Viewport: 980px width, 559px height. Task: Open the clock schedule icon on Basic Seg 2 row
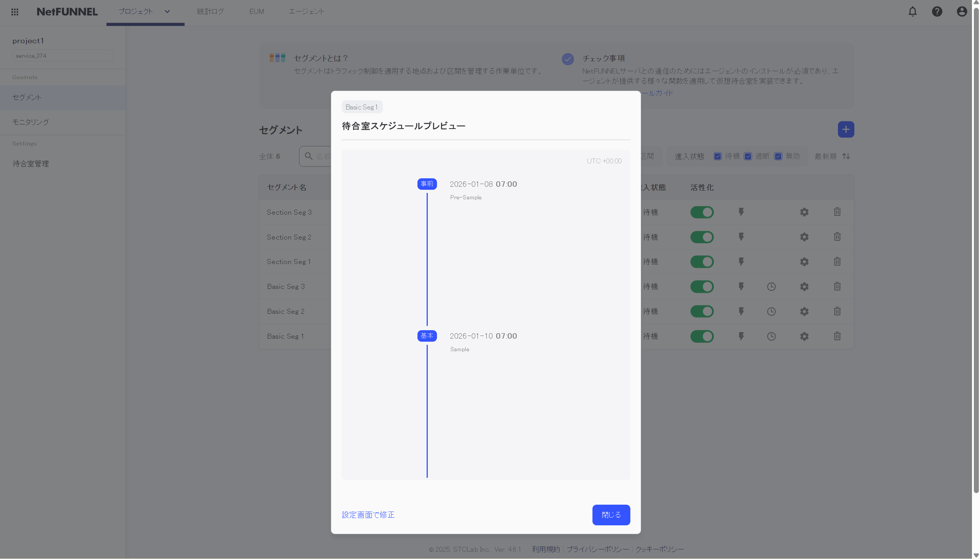pos(771,311)
